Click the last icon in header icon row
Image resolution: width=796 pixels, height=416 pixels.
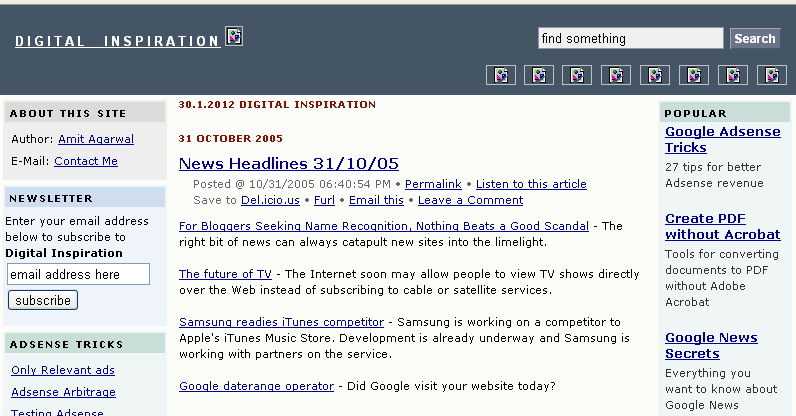click(x=772, y=75)
